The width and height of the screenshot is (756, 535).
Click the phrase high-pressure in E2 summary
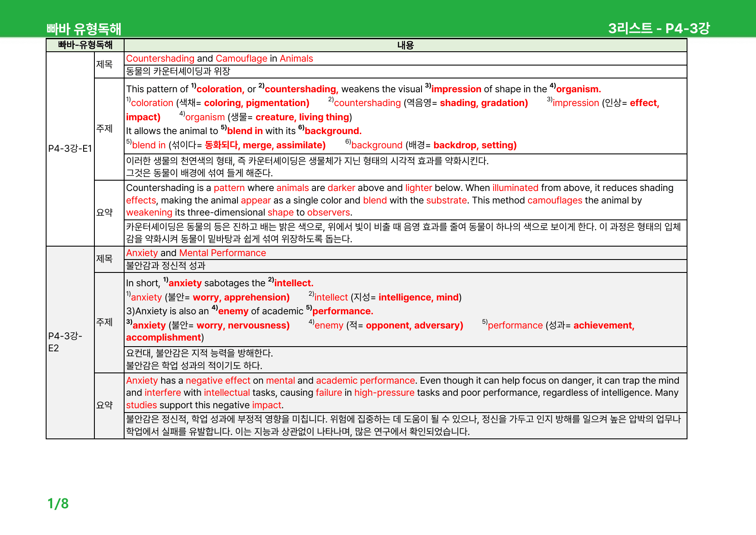[x=384, y=393]
